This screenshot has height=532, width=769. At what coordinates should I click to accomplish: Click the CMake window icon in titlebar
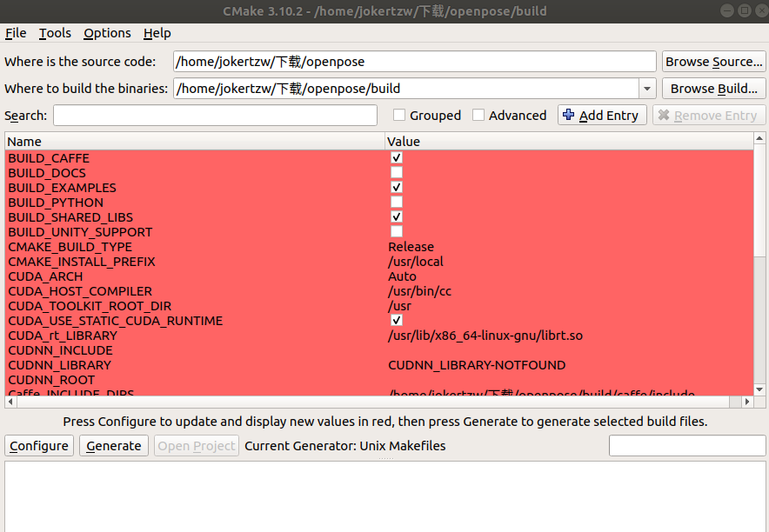[10, 10]
